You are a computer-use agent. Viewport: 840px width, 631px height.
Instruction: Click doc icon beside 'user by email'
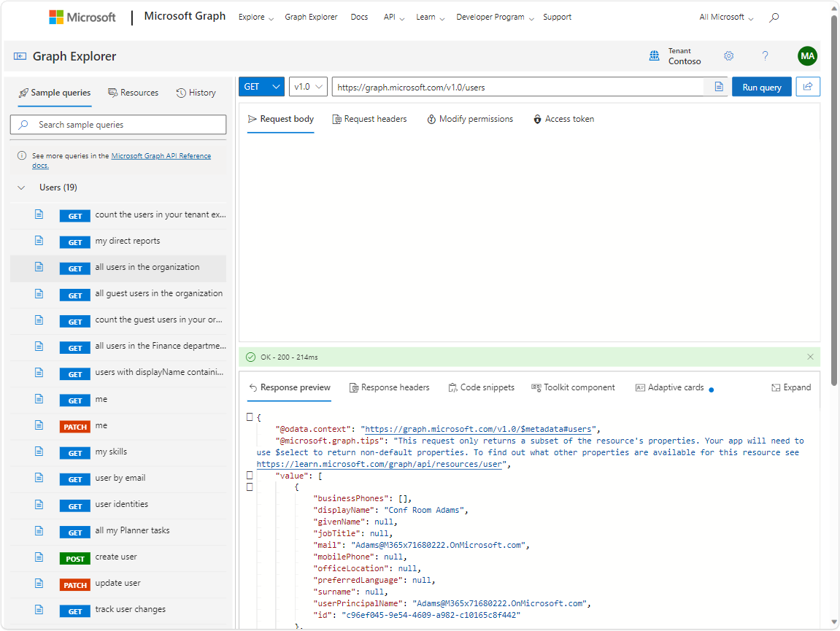39,478
